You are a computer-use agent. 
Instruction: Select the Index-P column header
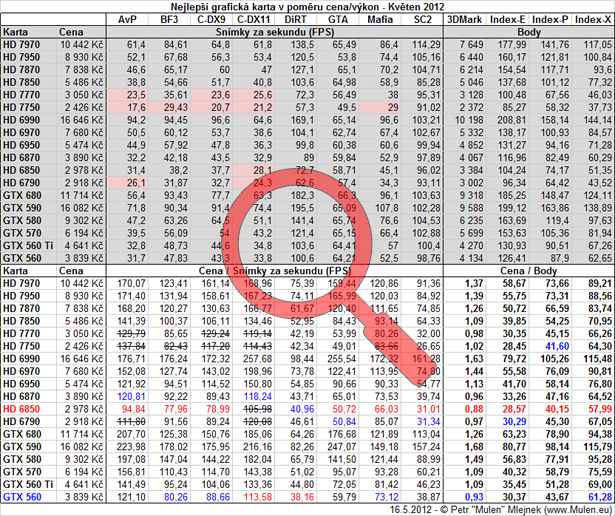pyautogui.click(x=550, y=20)
